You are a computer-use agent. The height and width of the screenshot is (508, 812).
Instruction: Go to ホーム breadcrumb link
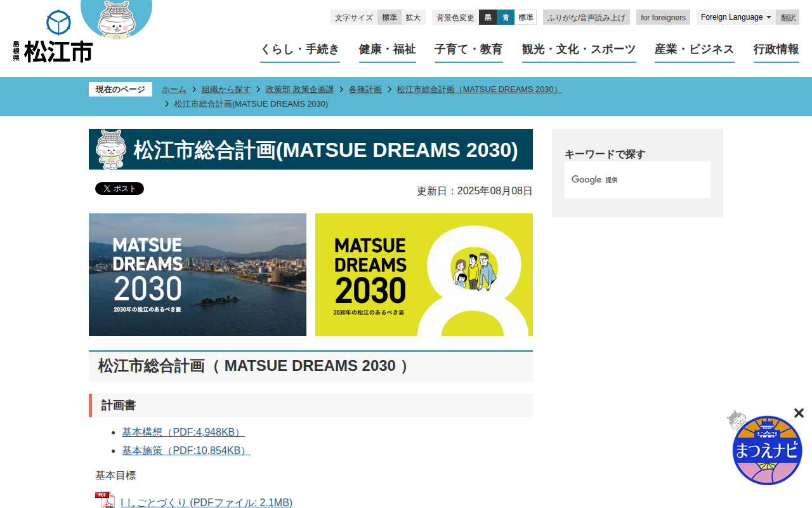(174, 90)
